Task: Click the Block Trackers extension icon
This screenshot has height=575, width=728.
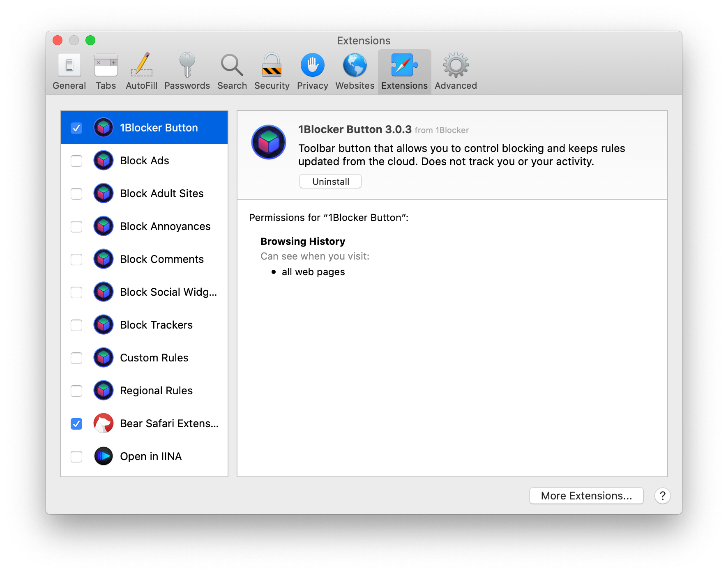Action: (104, 324)
